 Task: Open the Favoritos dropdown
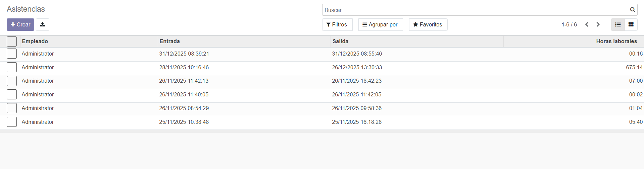[x=428, y=24]
